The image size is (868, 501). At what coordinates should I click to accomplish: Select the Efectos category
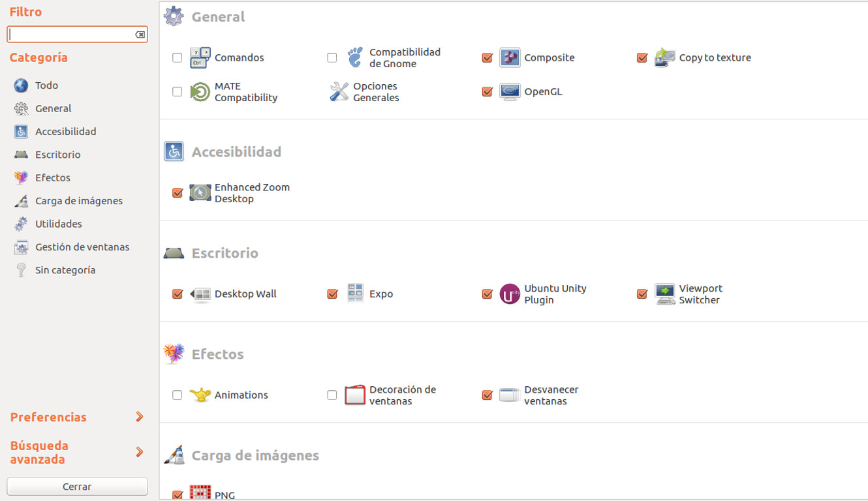pyautogui.click(x=52, y=177)
